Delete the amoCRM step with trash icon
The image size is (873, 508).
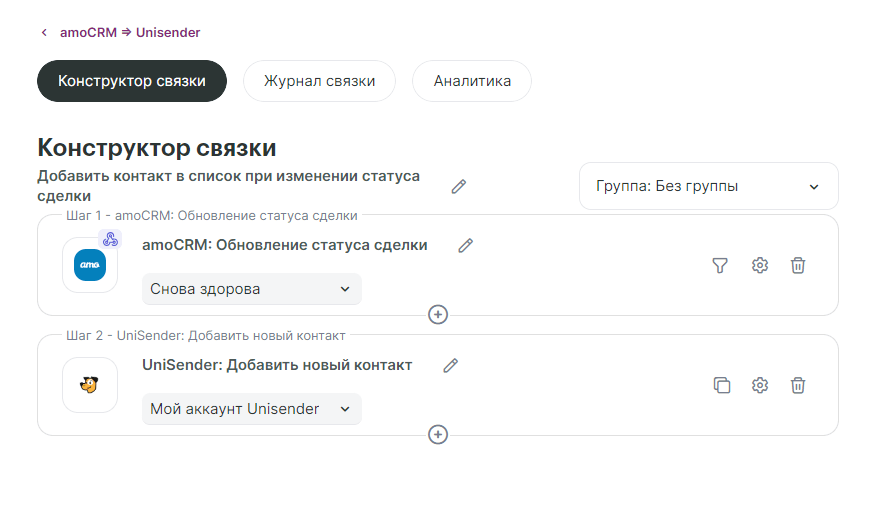[798, 265]
